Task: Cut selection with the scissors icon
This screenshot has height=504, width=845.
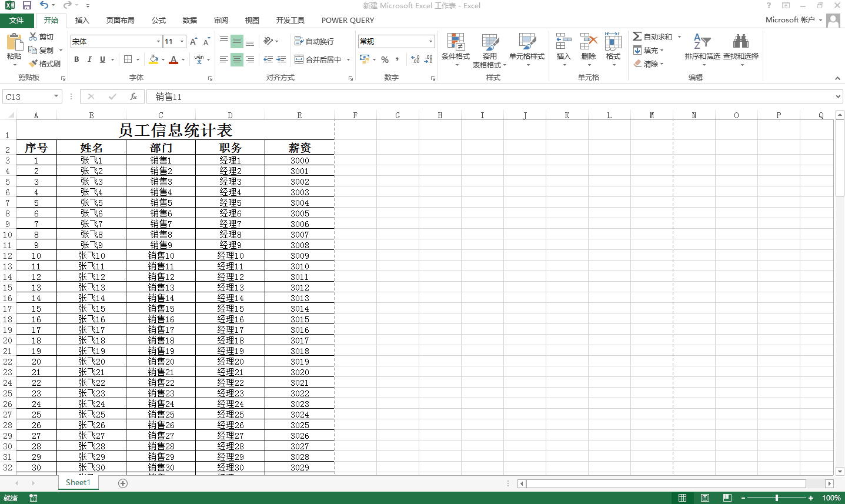Action: (34, 36)
